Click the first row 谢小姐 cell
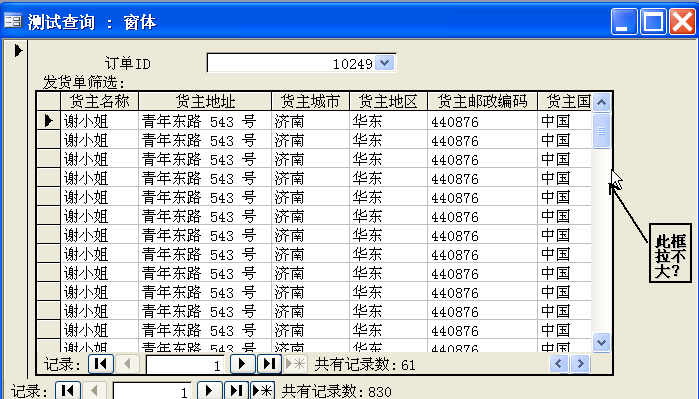This screenshot has height=399, width=699. (99, 121)
